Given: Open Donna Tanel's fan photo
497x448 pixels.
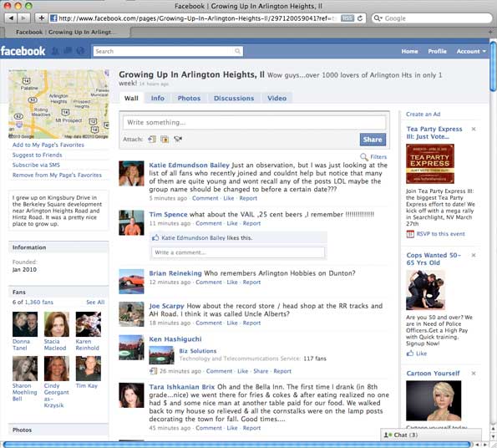Looking at the screenshot, I should coord(25,324).
